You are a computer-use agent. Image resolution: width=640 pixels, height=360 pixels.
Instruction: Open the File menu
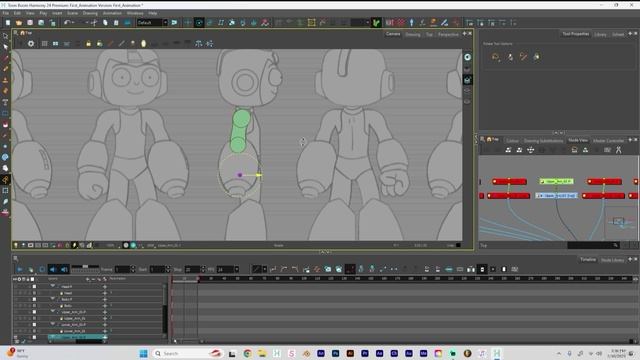tap(6, 13)
